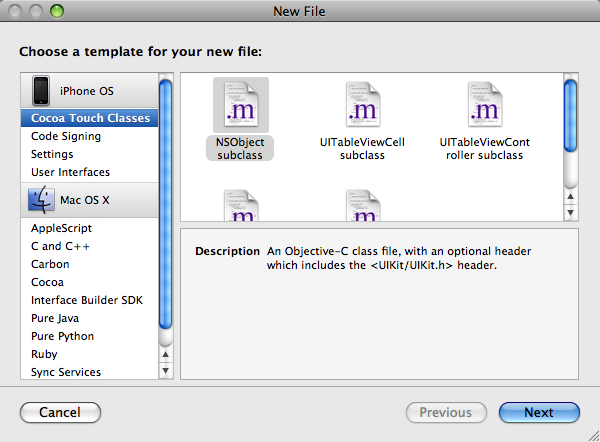Viewport: 600px width, 442px height.
Task: Click the Previous button
Action: (x=445, y=412)
